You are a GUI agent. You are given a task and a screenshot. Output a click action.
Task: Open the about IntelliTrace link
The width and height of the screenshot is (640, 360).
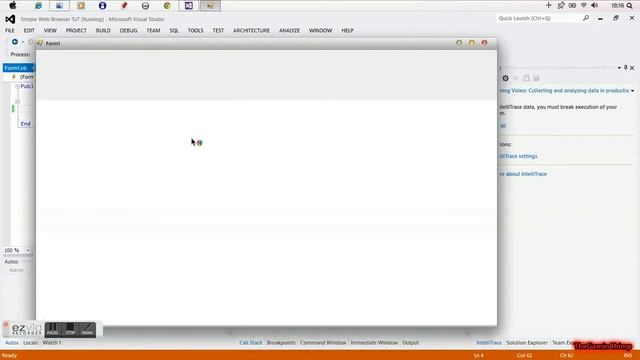tap(523, 174)
